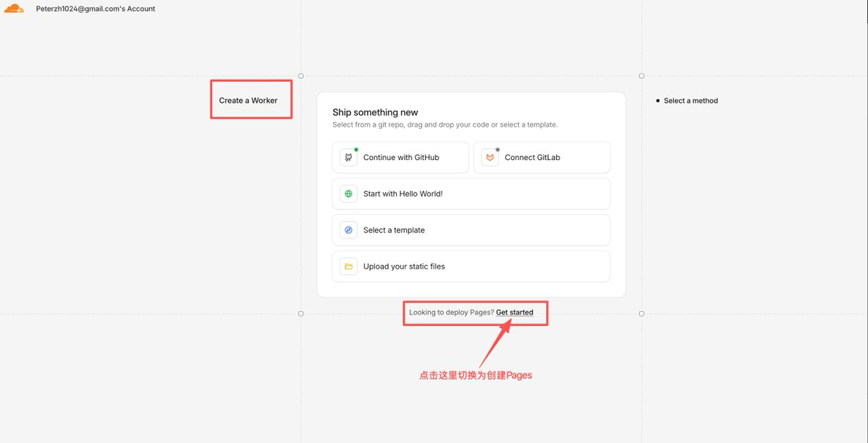868x443 pixels.
Task: Click the Ship something new heading
Action: pos(375,112)
